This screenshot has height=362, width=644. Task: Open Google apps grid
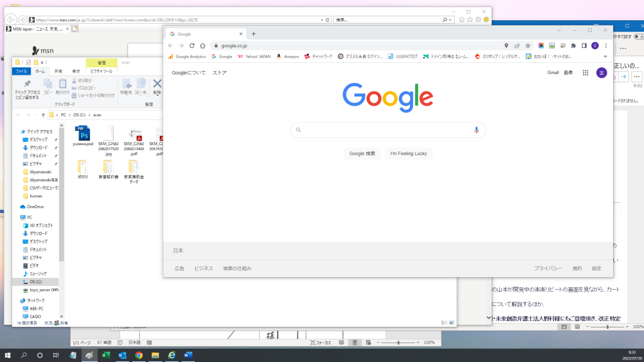(586, 73)
